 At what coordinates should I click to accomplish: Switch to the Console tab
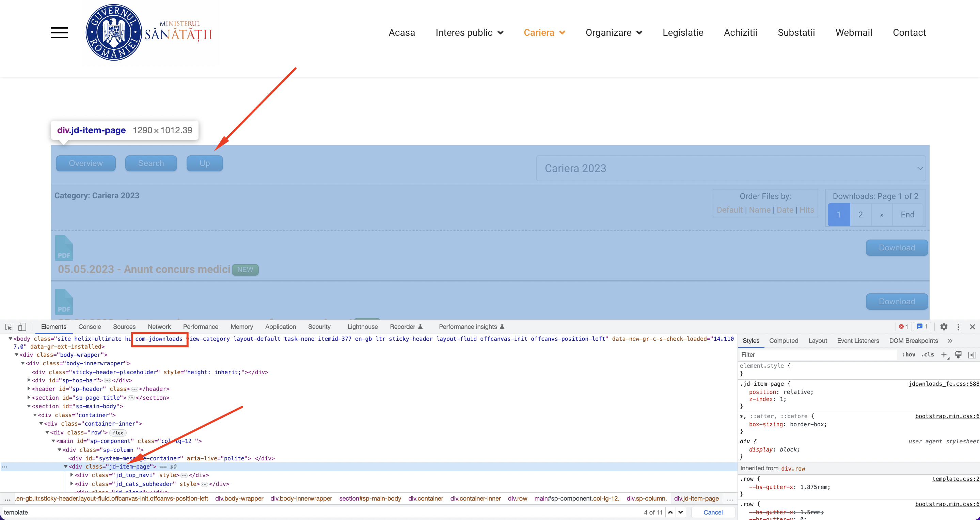[x=90, y=326]
